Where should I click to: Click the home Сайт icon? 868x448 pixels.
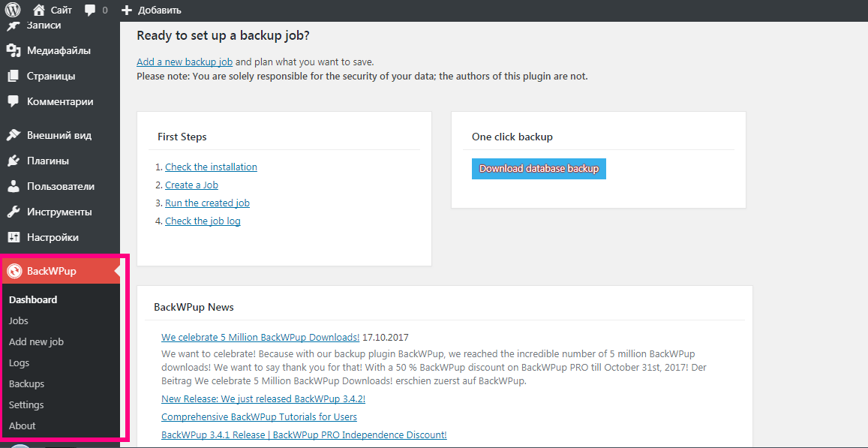[39, 10]
